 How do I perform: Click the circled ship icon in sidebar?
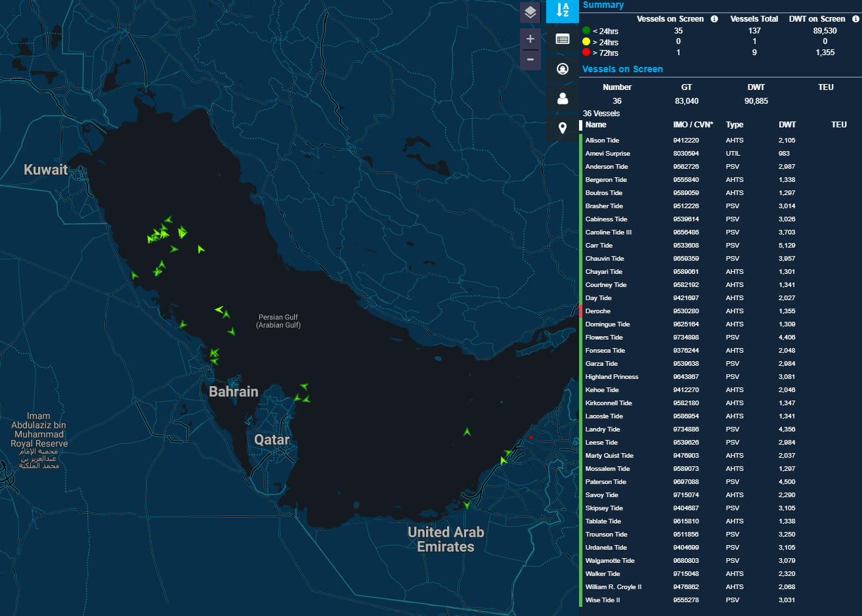point(563,69)
